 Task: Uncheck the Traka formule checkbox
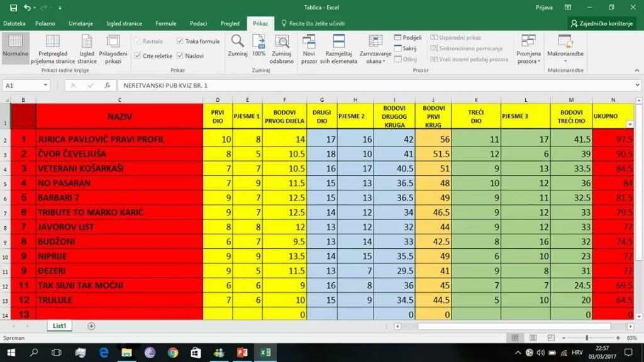coord(180,41)
